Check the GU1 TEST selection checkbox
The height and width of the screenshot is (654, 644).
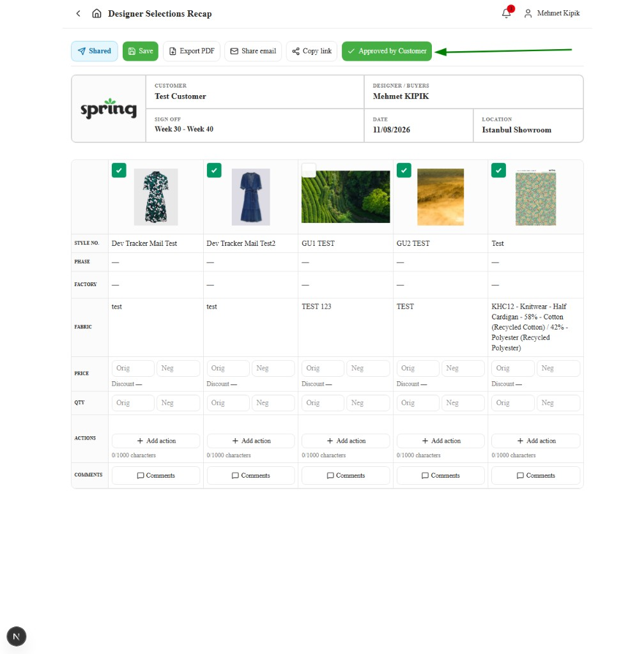(309, 170)
